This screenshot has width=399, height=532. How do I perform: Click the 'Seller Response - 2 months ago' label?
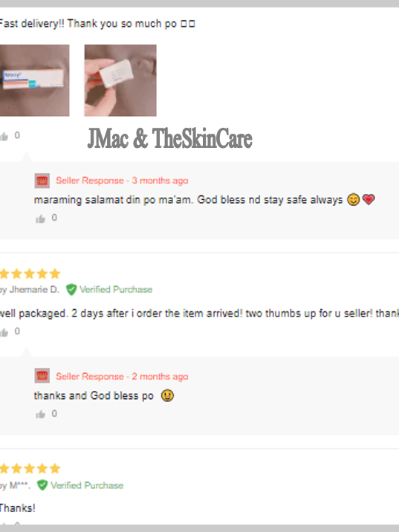(x=122, y=376)
